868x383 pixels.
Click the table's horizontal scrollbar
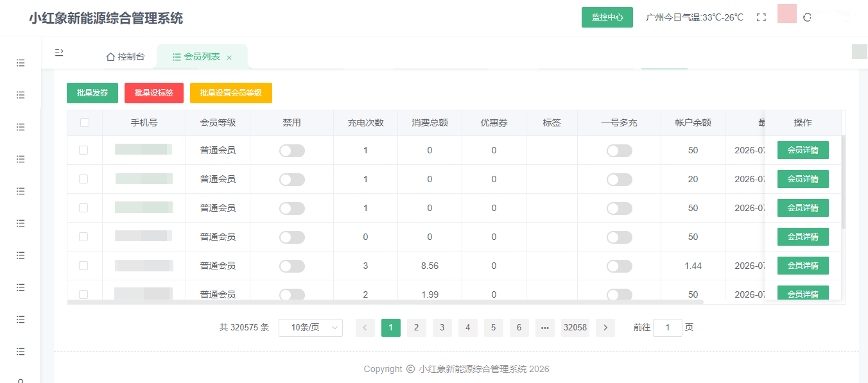click(x=385, y=302)
